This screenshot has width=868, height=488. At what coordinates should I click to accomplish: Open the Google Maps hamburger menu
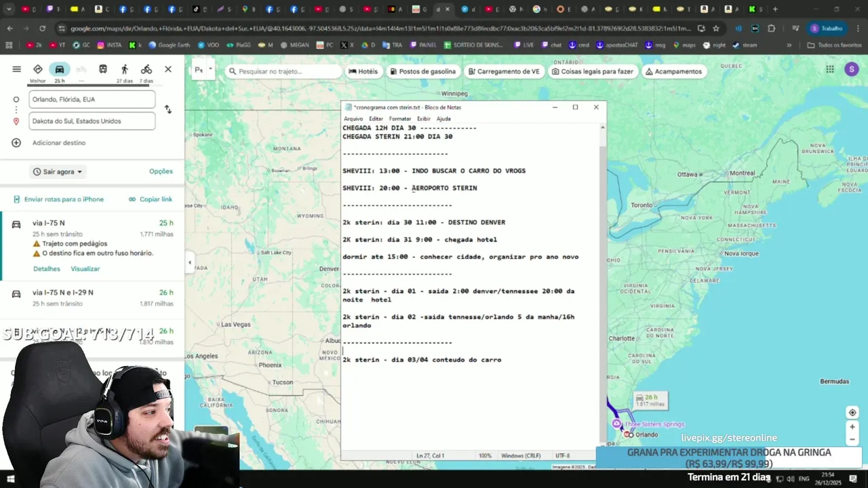tap(17, 69)
